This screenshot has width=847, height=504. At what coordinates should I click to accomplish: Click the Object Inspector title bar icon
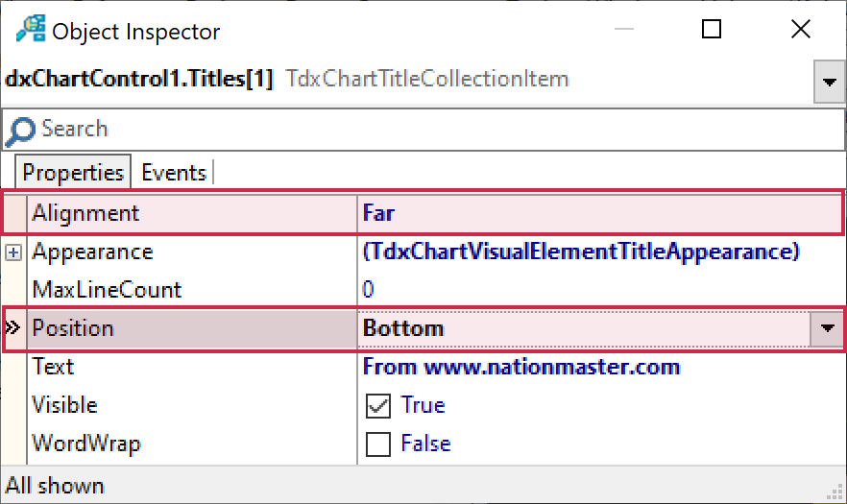(31, 30)
